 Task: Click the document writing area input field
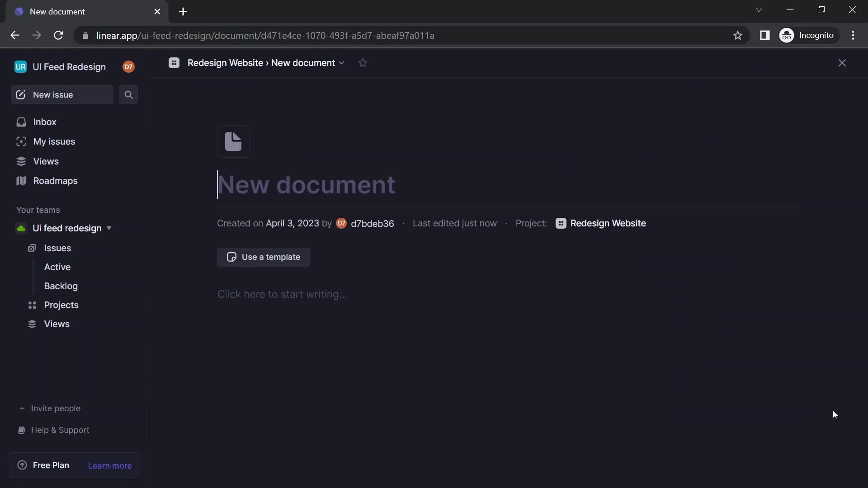point(281,293)
